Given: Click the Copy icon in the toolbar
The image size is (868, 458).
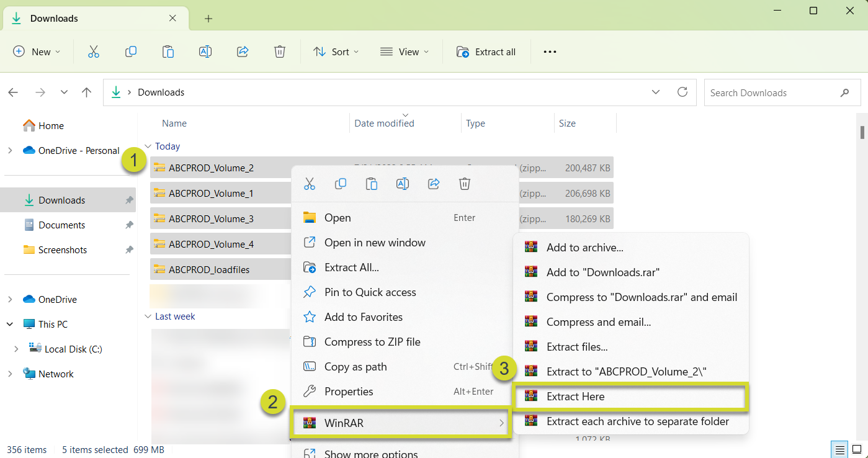Looking at the screenshot, I should click(131, 52).
